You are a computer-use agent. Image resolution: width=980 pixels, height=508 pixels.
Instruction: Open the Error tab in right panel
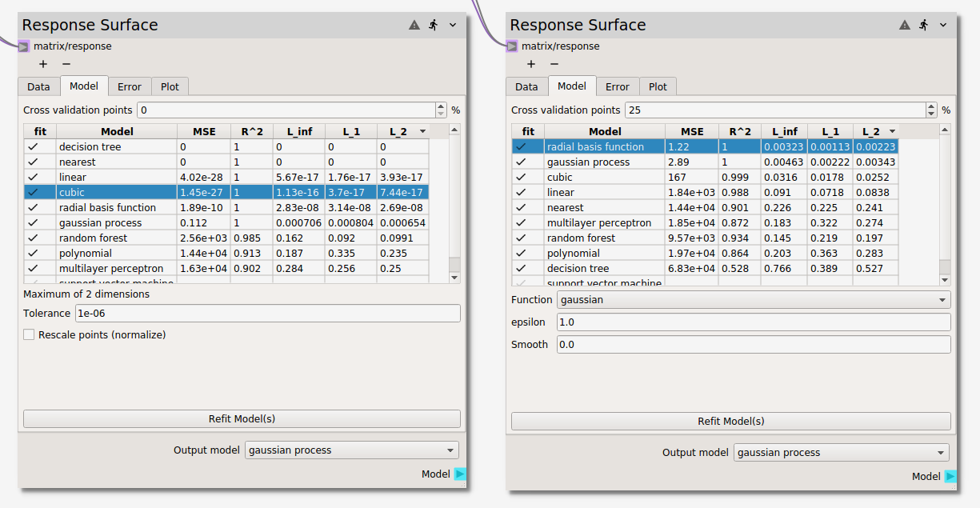coord(617,86)
